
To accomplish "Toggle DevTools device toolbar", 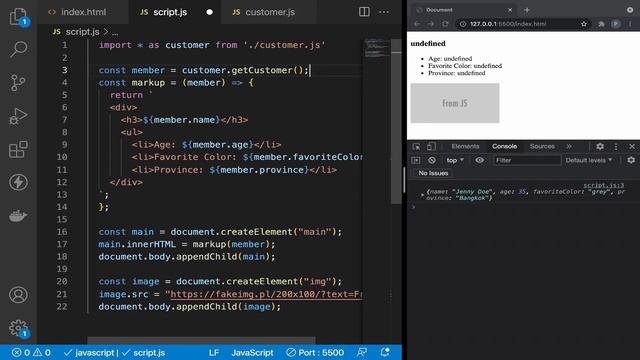I will [x=431, y=147].
